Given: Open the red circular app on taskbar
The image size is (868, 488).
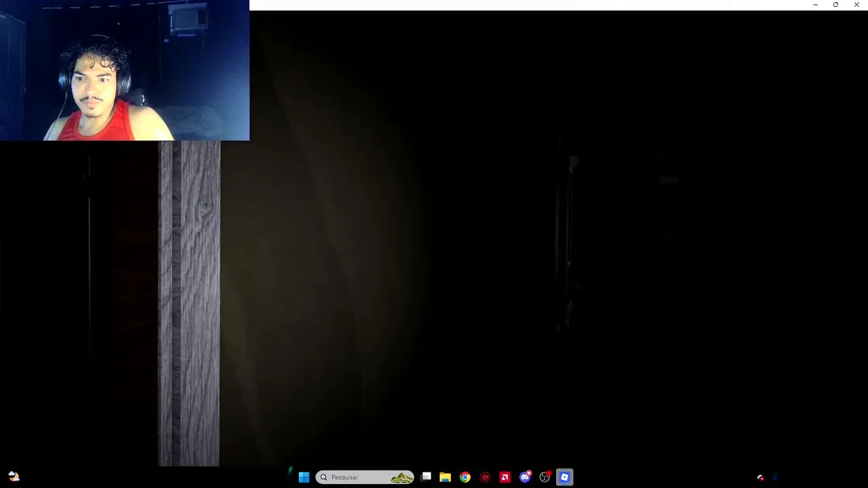Looking at the screenshot, I should [485, 477].
